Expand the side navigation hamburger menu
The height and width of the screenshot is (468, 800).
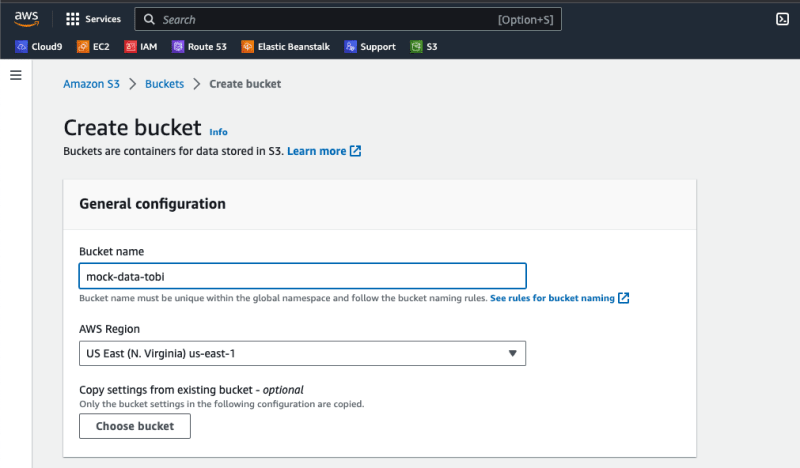point(16,76)
